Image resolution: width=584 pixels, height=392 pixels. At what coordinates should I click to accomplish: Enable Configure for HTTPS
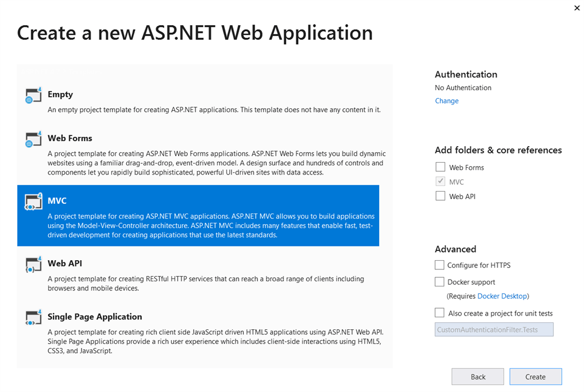coord(440,265)
